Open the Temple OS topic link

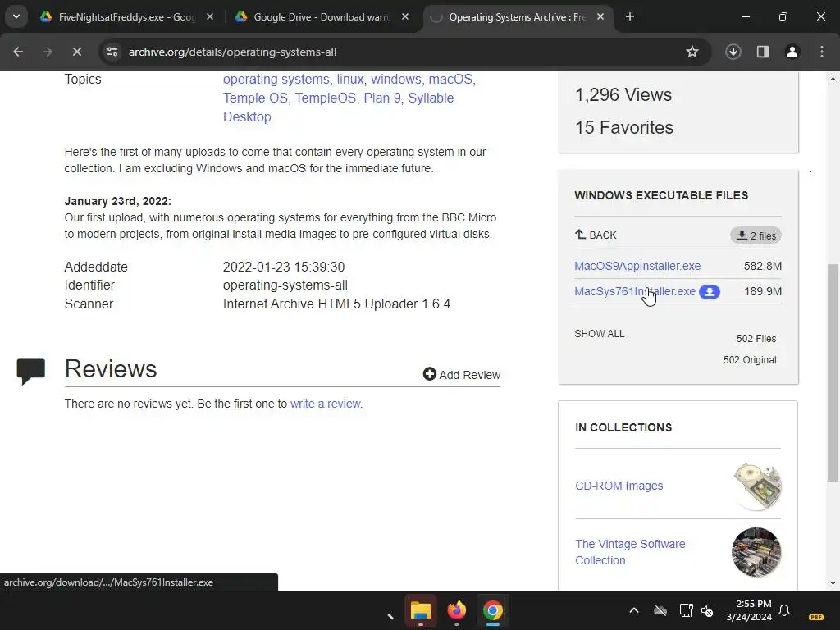point(255,98)
